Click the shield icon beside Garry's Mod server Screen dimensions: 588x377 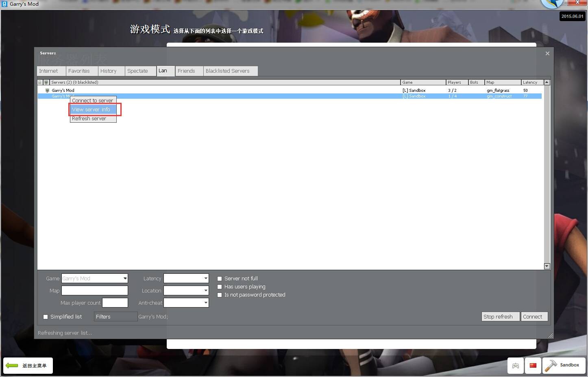tap(48, 90)
